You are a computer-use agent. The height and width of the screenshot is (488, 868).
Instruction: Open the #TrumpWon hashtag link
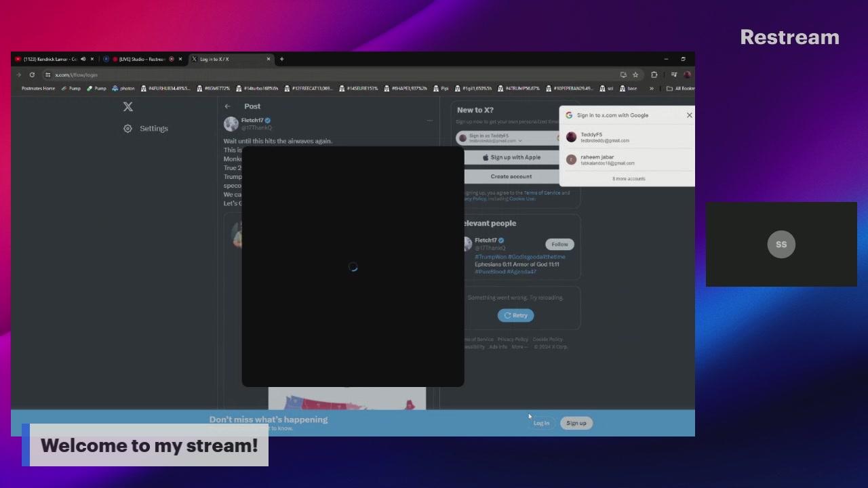tap(490, 257)
